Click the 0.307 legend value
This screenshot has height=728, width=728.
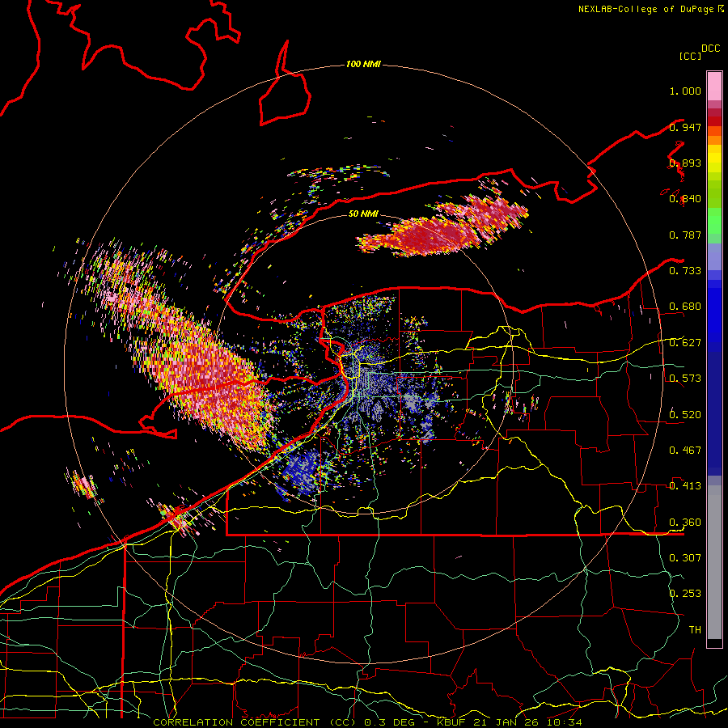tap(685, 558)
